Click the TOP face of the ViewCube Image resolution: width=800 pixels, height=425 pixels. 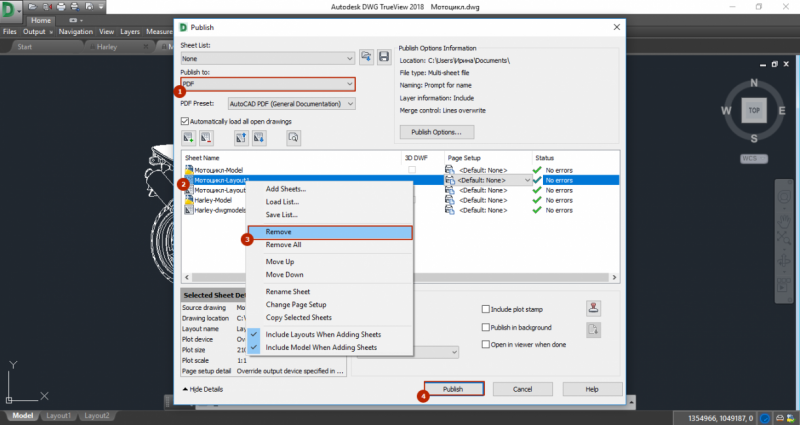(754, 110)
